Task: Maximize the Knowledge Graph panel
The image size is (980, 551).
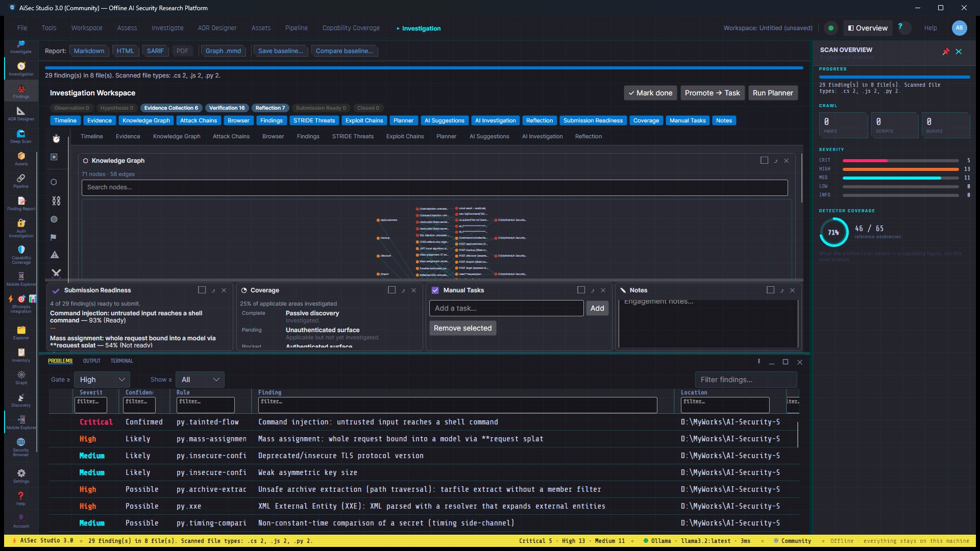Action: click(764, 161)
